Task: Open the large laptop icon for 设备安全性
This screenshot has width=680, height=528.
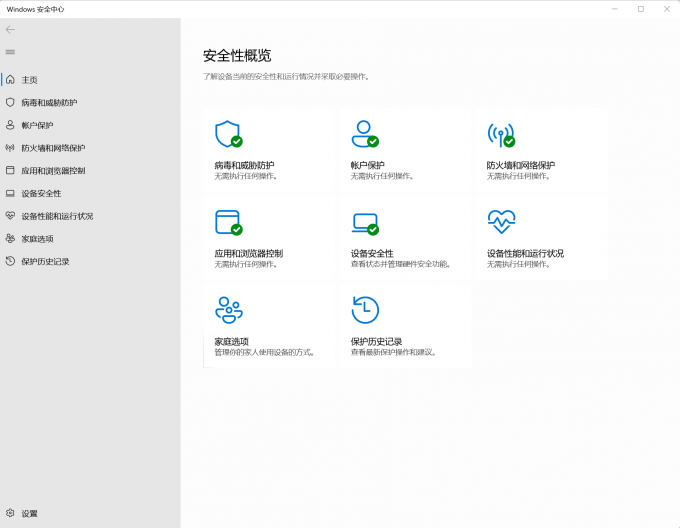Action: pyautogui.click(x=365, y=224)
